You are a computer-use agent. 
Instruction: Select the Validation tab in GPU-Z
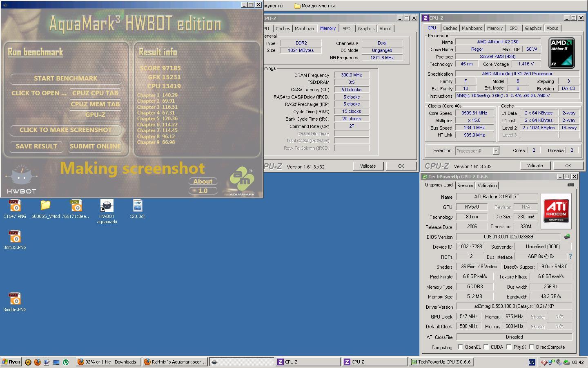tap(487, 185)
